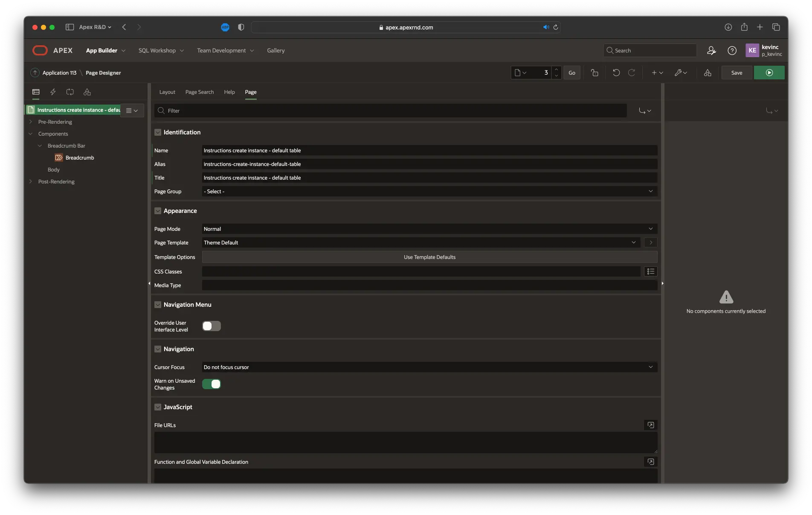Click the Oracle APEX logo
812x515 pixels.
[x=52, y=50]
